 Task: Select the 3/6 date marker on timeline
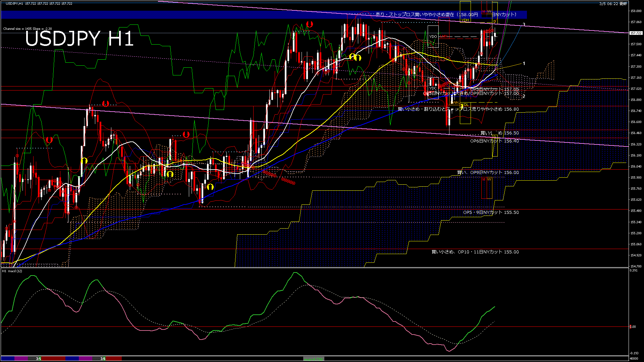point(103,359)
